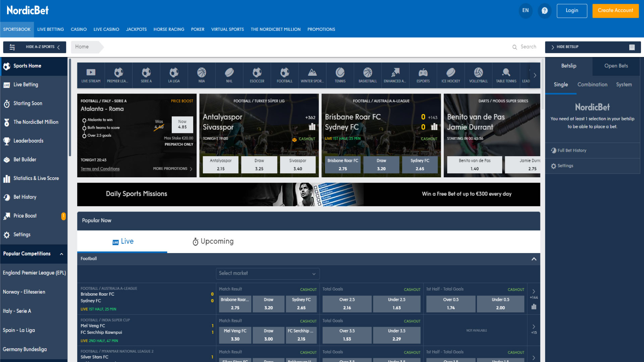
Task: Open the Daily Sports Missions banner
Action: point(309,194)
